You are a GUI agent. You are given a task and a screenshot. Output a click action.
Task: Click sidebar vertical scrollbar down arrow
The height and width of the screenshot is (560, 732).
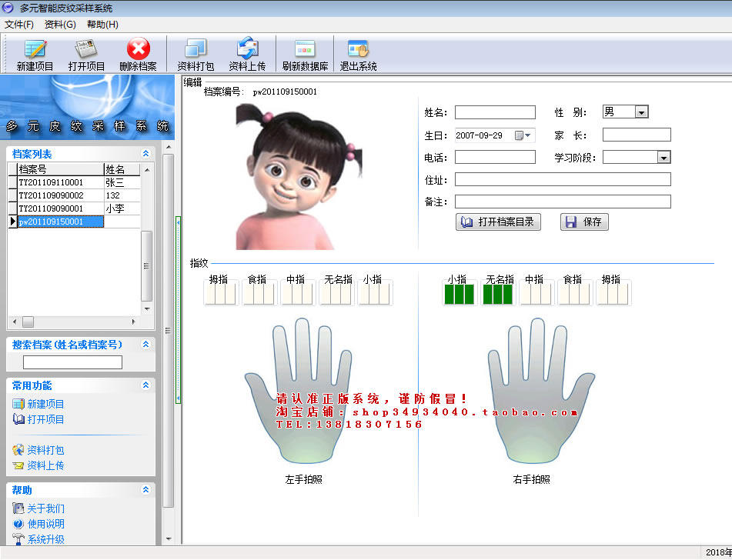(169, 539)
